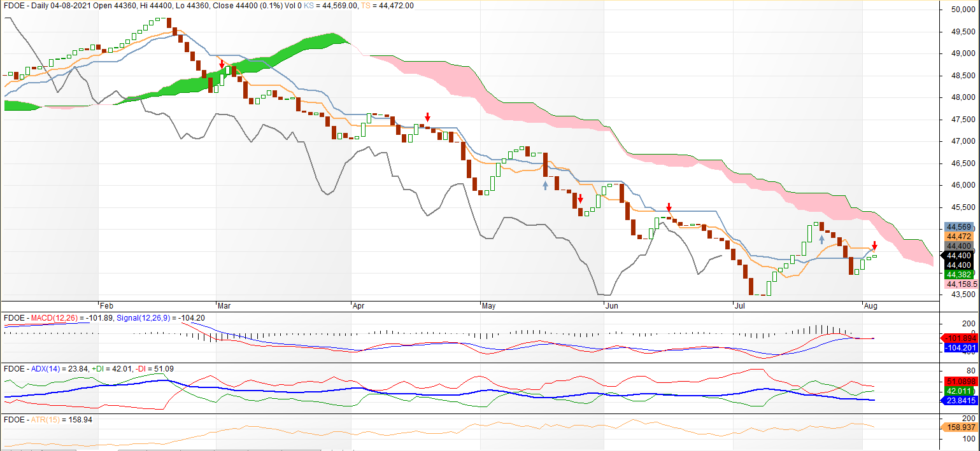Select the 48,500 price axis label
The image size is (980, 451).
963,76
